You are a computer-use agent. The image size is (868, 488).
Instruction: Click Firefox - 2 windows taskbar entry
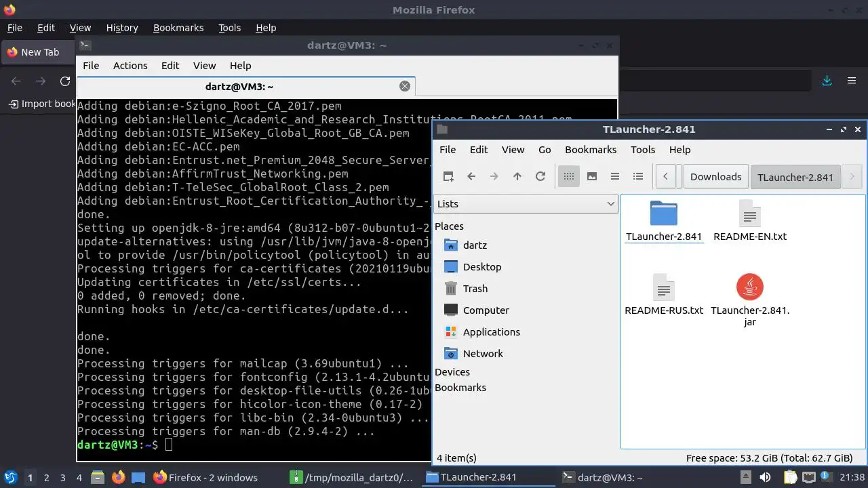(216, 478)
